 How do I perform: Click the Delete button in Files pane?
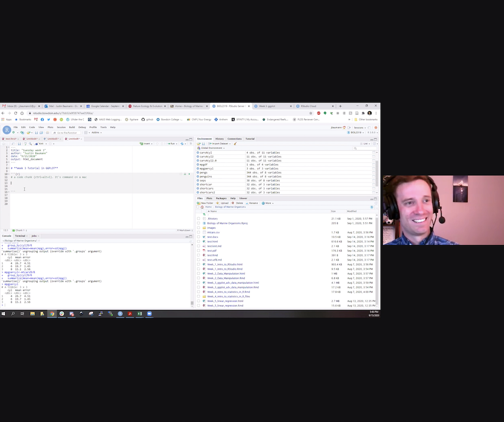coord(237,203)
